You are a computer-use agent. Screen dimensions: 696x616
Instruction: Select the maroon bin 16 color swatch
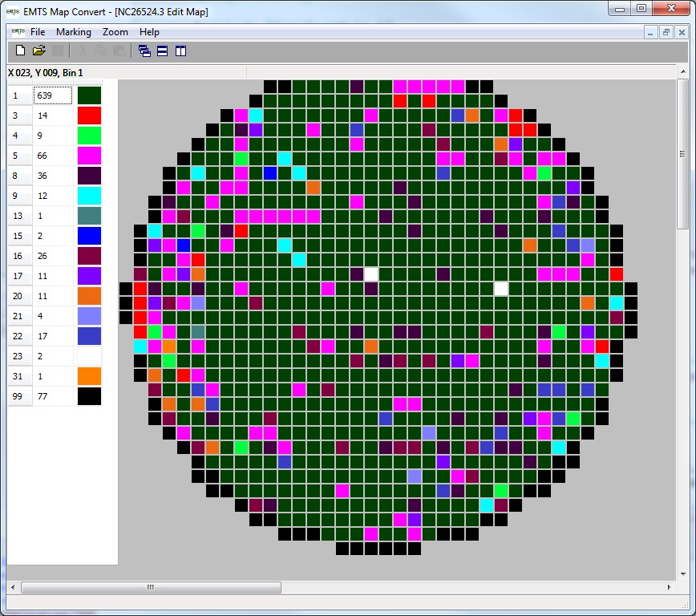point(89,256)
